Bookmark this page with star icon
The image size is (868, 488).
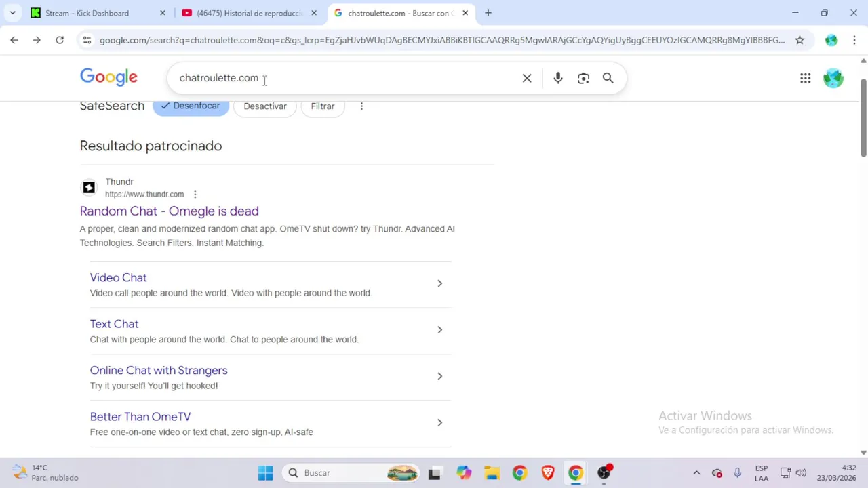point(800,40)
